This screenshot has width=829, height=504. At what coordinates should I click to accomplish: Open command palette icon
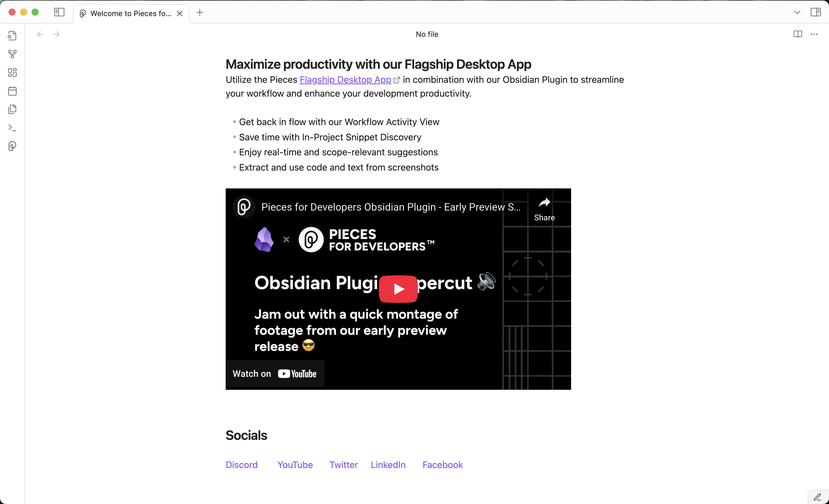pyautogui.click(x=12, y=128)
